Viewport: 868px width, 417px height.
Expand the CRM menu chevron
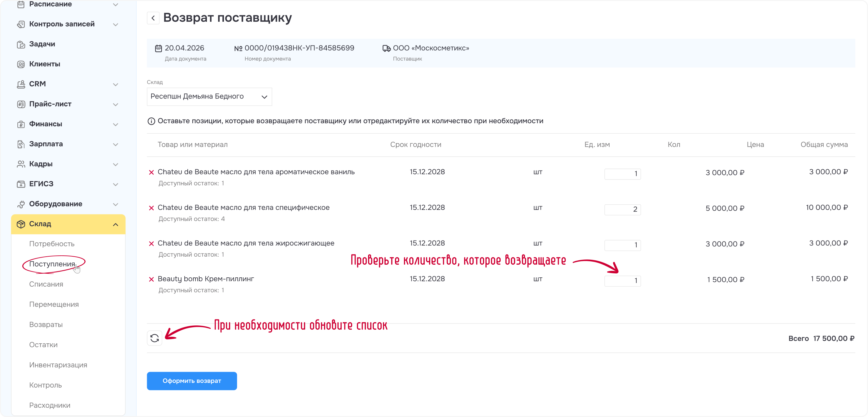(x=116, y=85)
